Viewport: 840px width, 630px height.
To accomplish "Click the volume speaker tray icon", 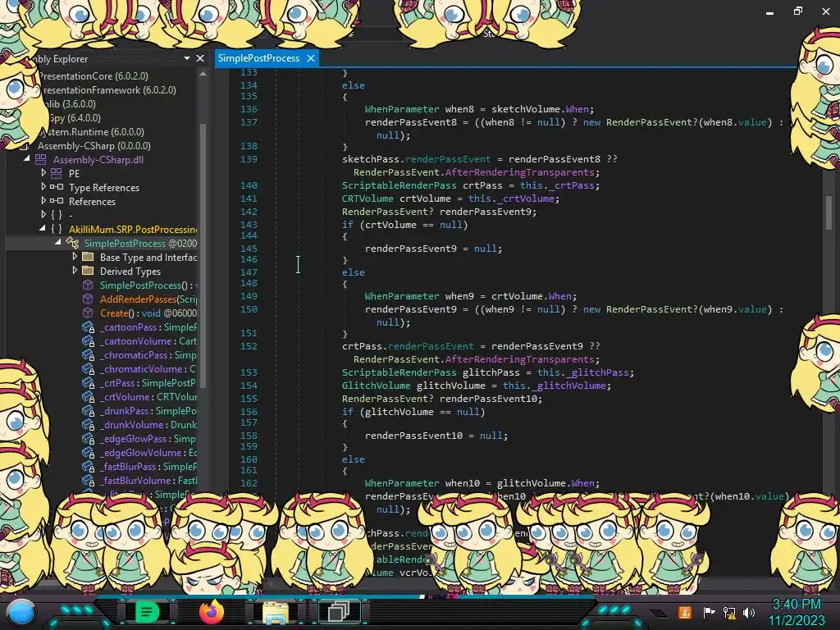I will point(749,612).
